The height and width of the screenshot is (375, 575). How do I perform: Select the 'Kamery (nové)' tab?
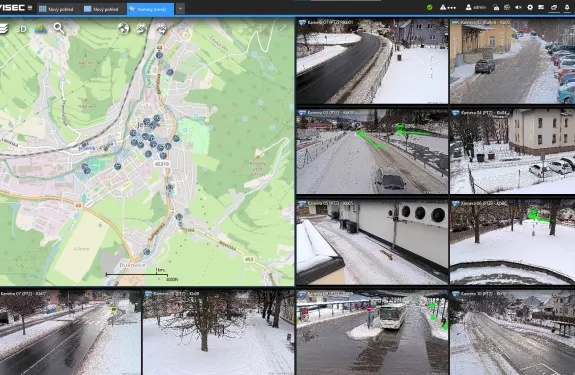(150, 9)
